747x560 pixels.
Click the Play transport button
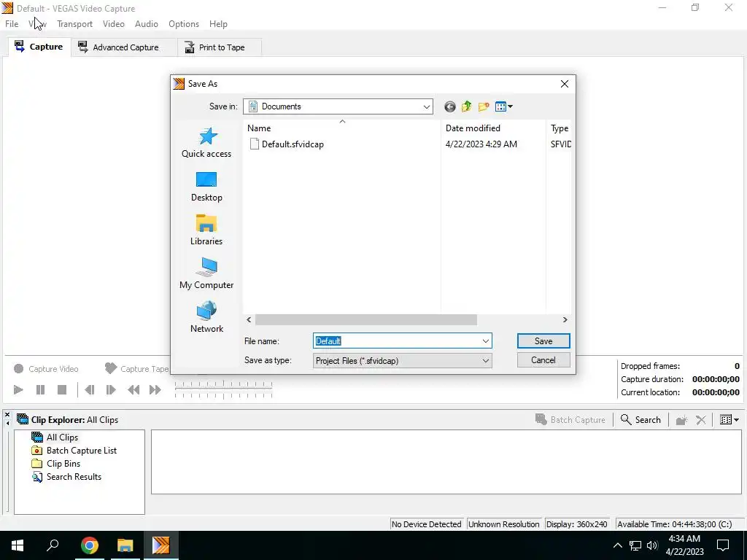coord(18,390)
